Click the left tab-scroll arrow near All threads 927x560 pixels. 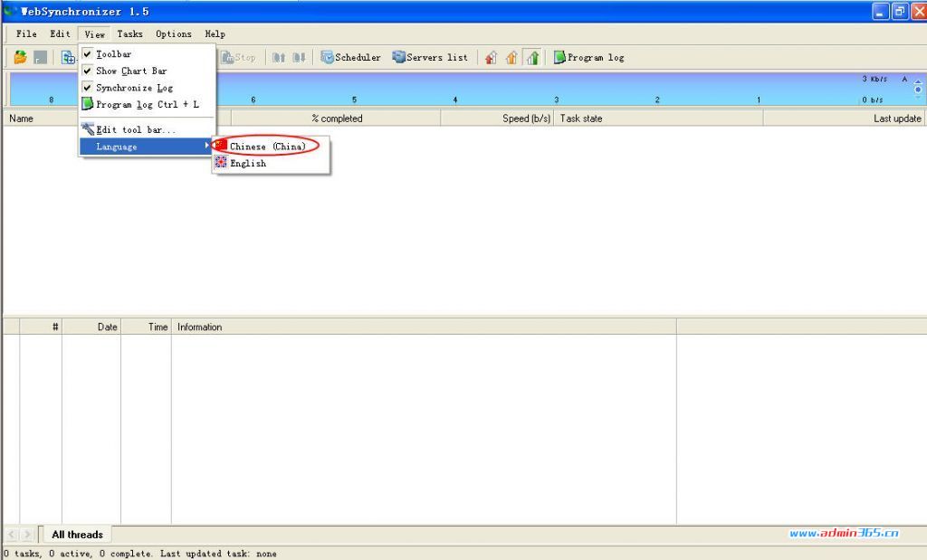[x=12, y=535]
